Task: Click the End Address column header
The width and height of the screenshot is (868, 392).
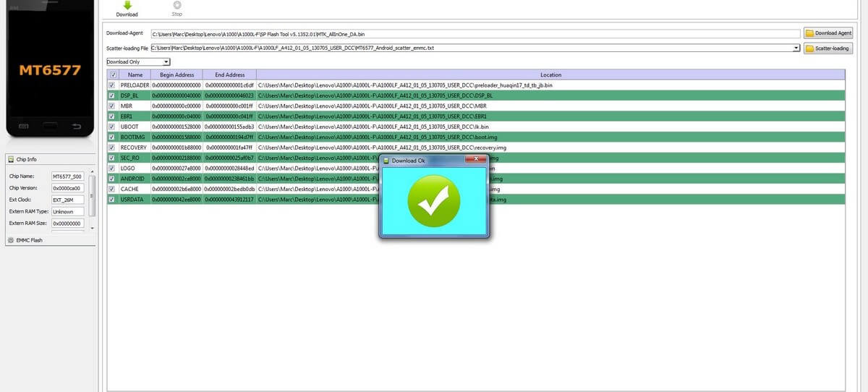Action: 230,74
